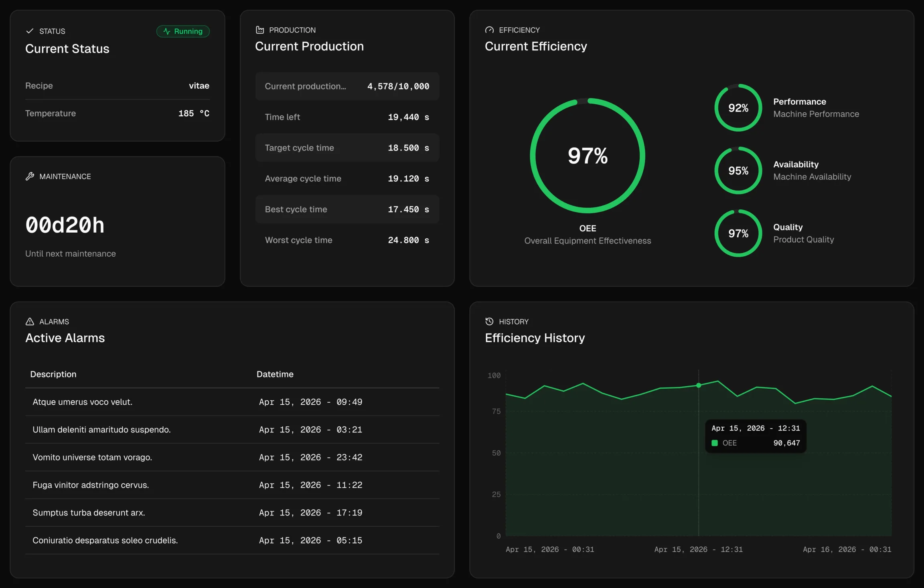Click the tooltip OEE value '90,647'
This screenshot has width=924, height=588.
point(787,443)
